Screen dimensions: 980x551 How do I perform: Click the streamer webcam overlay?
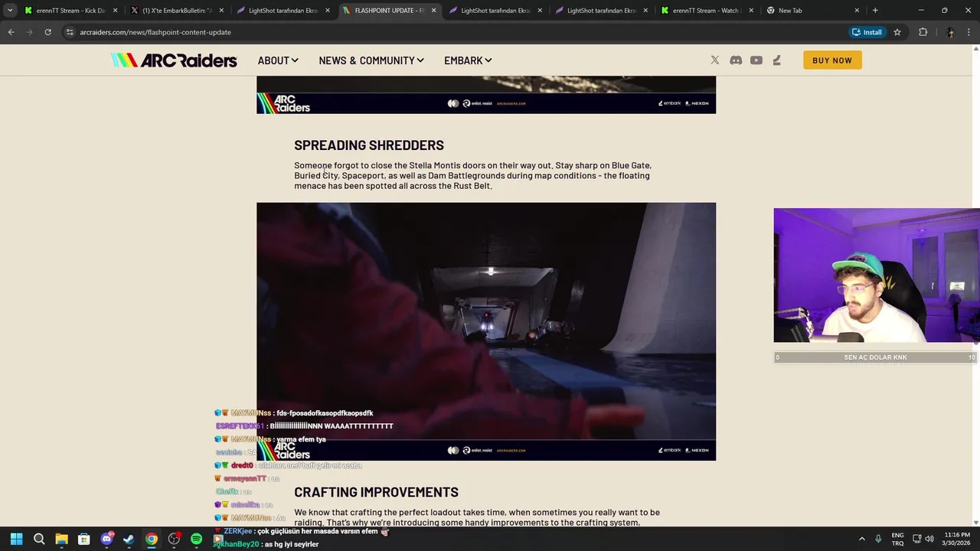(x=877, y=275)
